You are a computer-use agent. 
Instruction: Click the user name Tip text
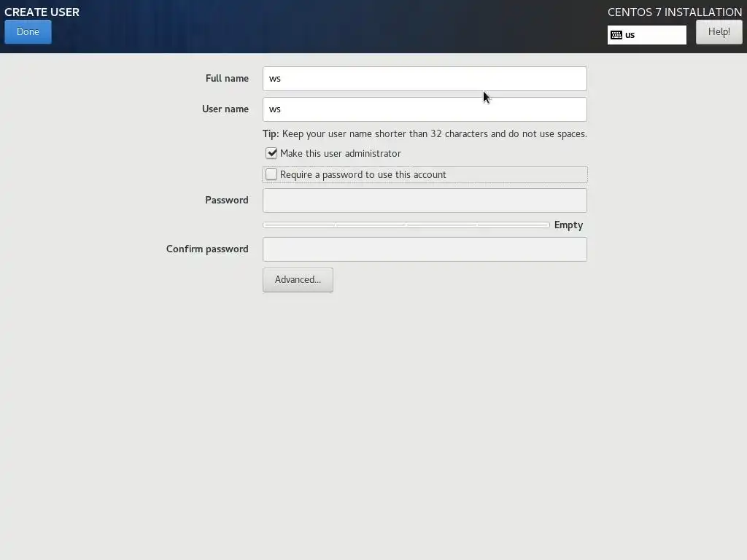(x=425, y=134)
